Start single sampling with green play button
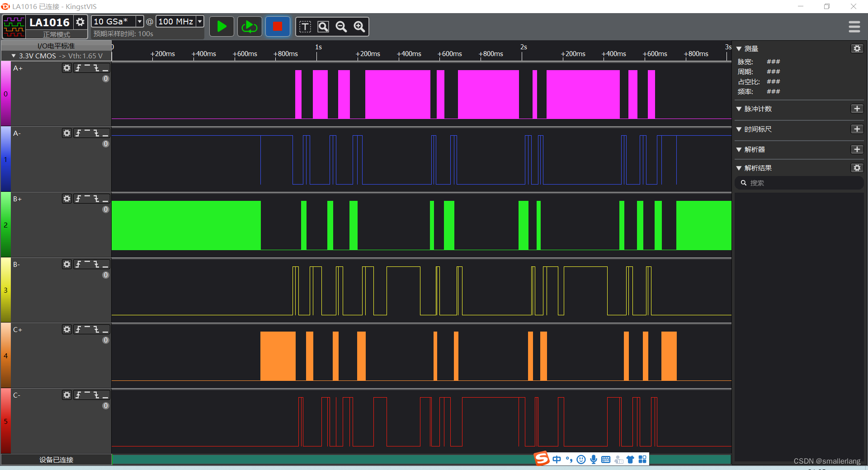The width and height of the screenshot is (868, 470). (222, 27)
